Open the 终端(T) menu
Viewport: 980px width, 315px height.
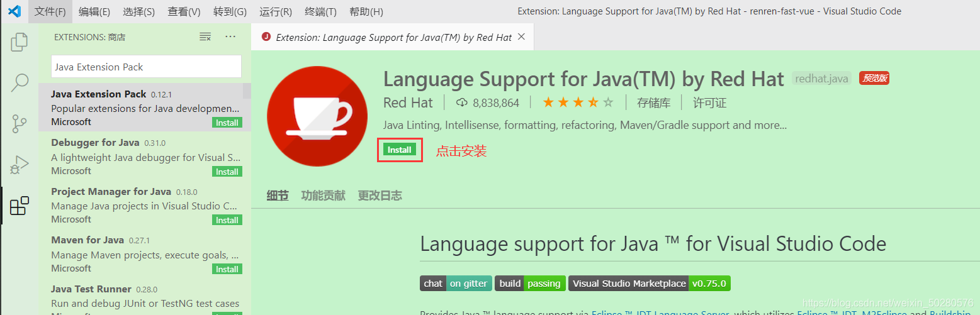click(320, 11)
